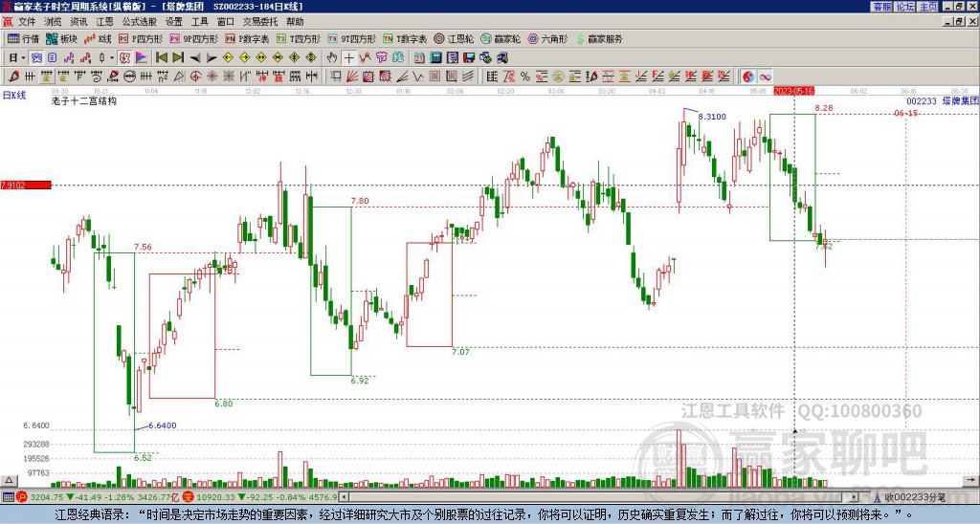
Task: Open the 公式选股 menu
Action: [x=140, y=22]
